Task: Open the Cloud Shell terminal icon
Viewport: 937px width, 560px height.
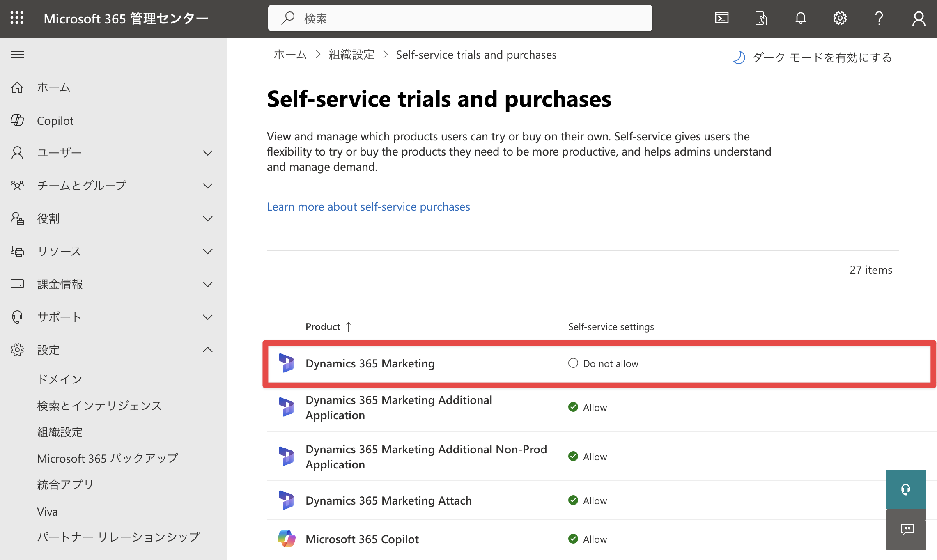Action: [721, 18]
